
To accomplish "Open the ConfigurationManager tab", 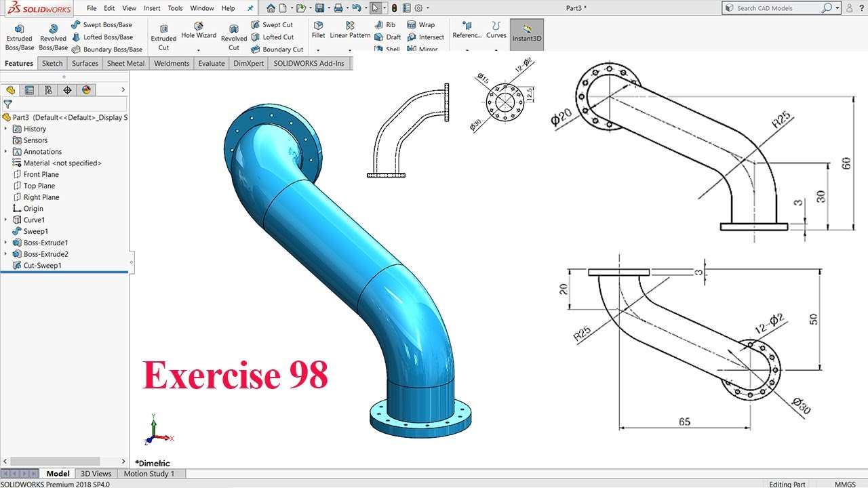I will coord(48,90).
